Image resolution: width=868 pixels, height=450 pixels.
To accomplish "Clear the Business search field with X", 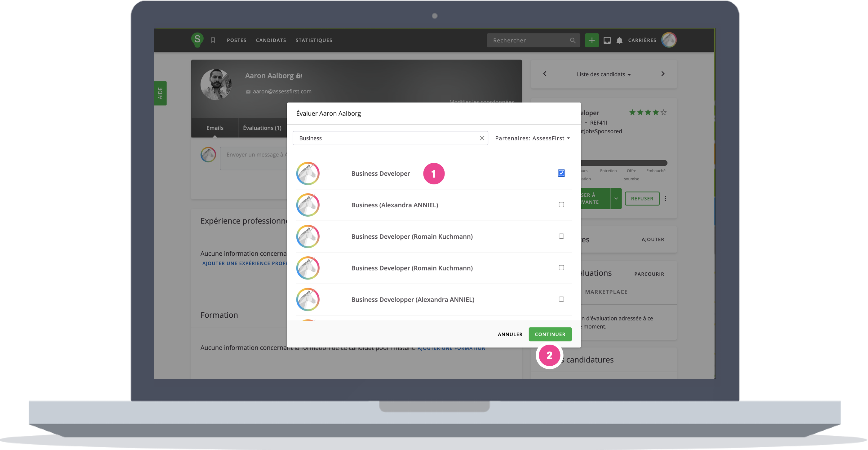I will point(482,138).
